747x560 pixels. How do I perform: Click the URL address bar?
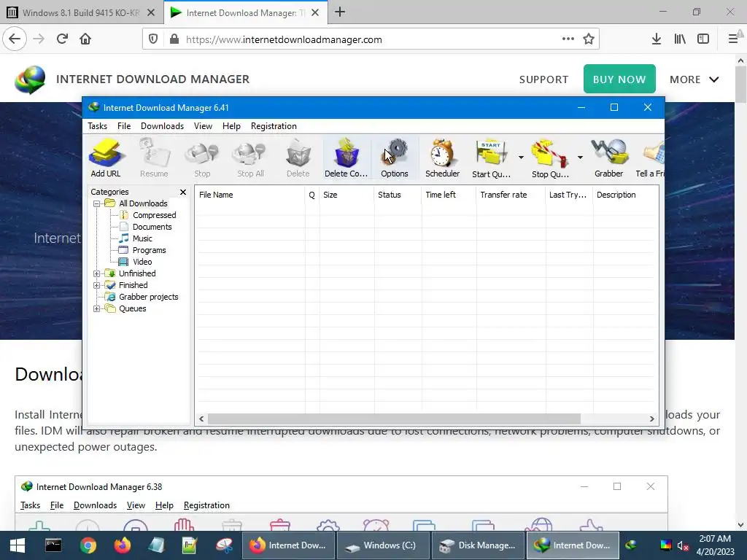click(371, 39)
